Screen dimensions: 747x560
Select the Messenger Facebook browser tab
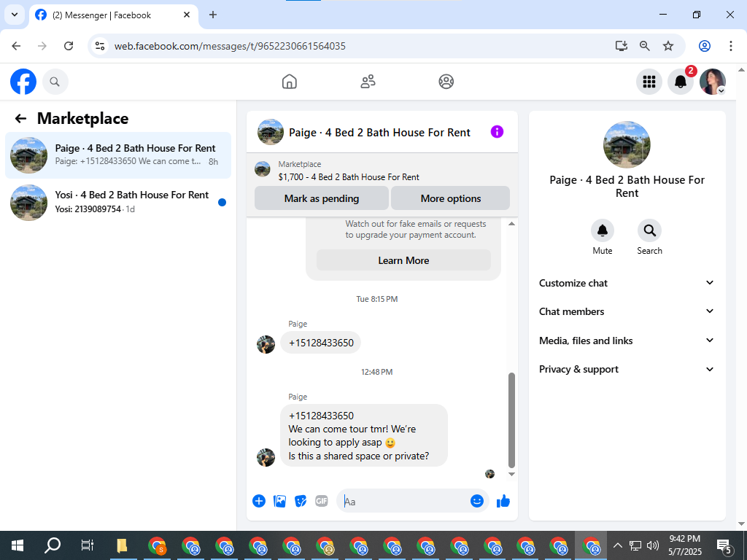click(115, 15)
